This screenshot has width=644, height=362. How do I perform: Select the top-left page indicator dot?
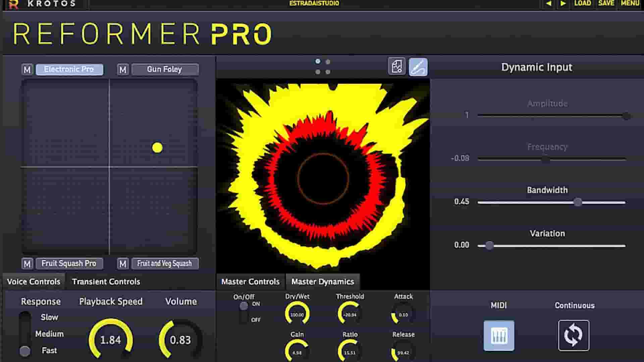(317, 61)
